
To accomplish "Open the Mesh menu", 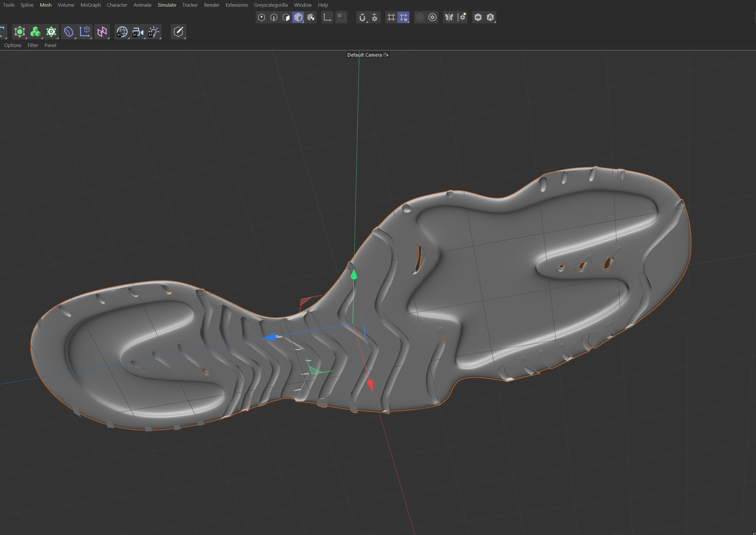I will (46, 5).
